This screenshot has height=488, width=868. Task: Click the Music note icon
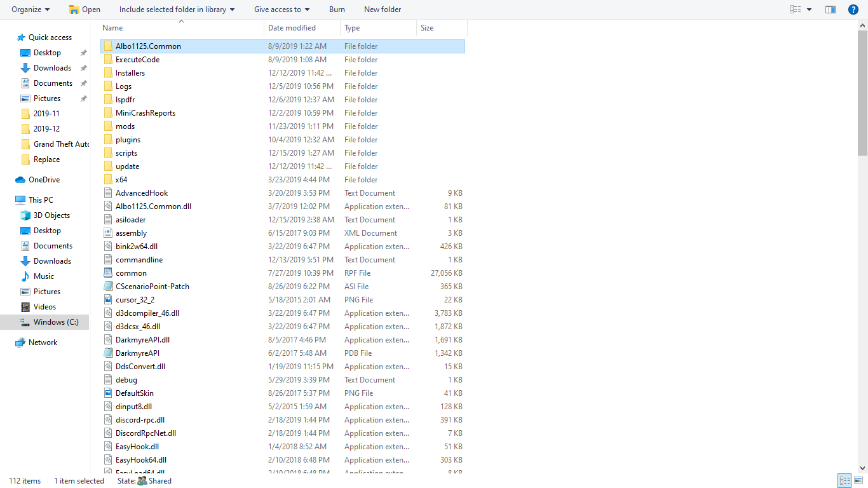pos(25,276)
